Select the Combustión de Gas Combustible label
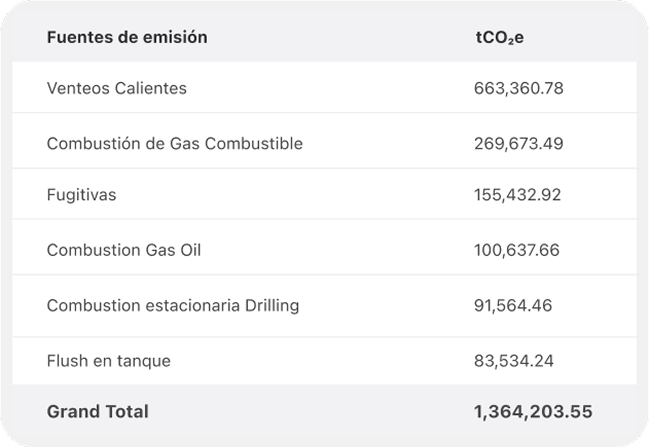 pyautogui.click(x=175, y=143)
